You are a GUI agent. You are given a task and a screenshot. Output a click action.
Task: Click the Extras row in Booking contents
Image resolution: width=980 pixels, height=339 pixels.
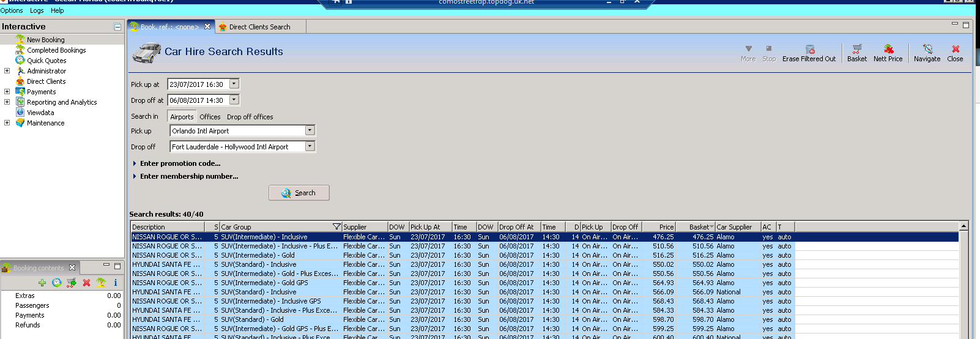(62, 296)
